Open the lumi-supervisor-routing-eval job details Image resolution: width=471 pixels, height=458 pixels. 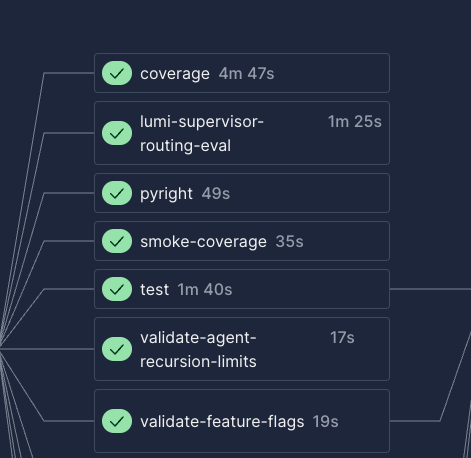[x=202, y=134]
